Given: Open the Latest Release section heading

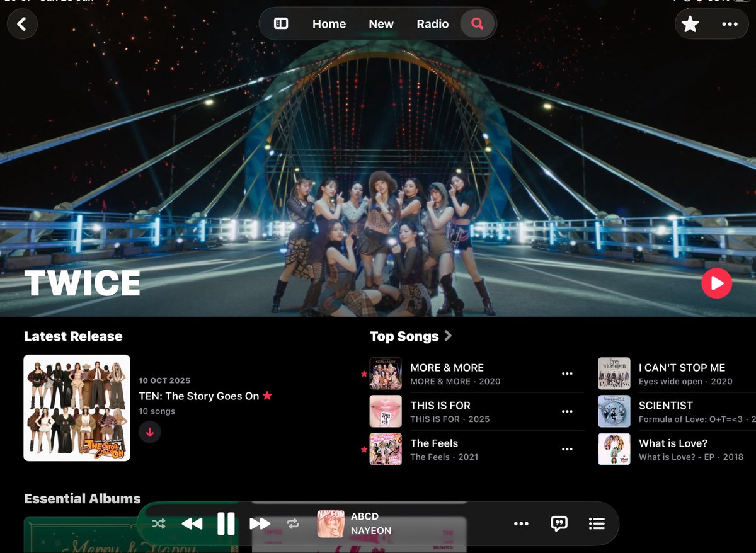Looking at the screenshot, I should 73,336.
